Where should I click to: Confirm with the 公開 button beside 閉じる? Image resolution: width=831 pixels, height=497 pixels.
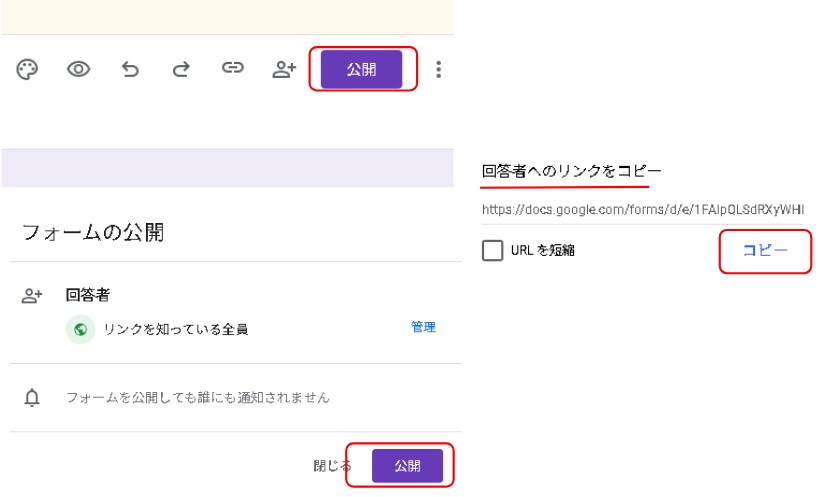[x=407, y=466]
